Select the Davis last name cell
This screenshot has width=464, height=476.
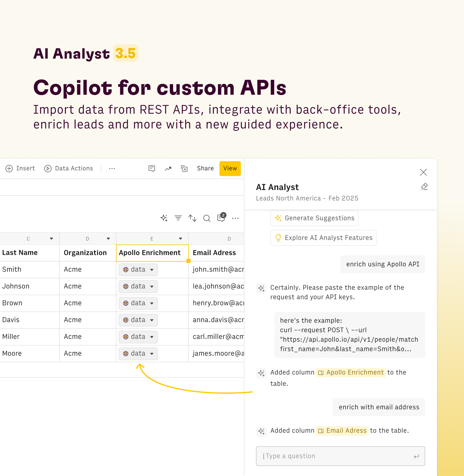click(x=30, y=320)
